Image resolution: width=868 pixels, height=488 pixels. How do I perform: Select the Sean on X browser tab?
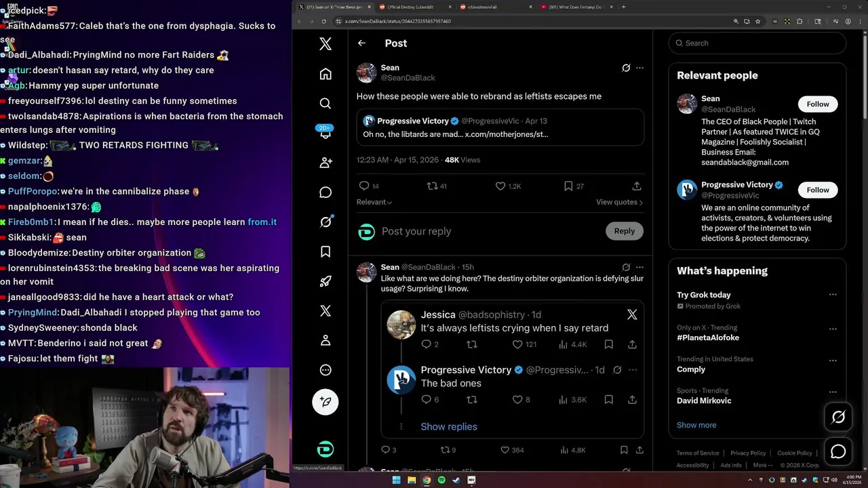(x=335, y=7)
